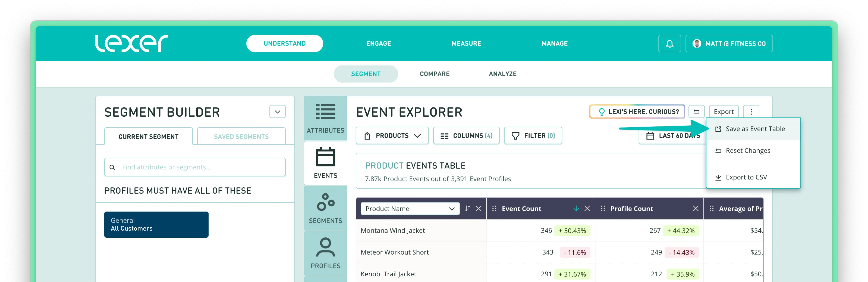
Task: Open the Product Name column dropdown
Action: [410, 209]
